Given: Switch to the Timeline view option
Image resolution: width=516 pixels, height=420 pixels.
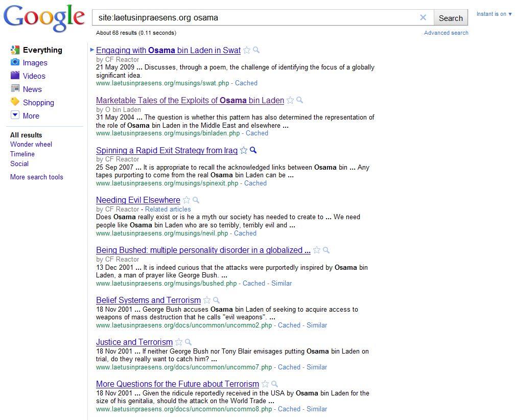Looking at the screenshot, I should (22, 154).
